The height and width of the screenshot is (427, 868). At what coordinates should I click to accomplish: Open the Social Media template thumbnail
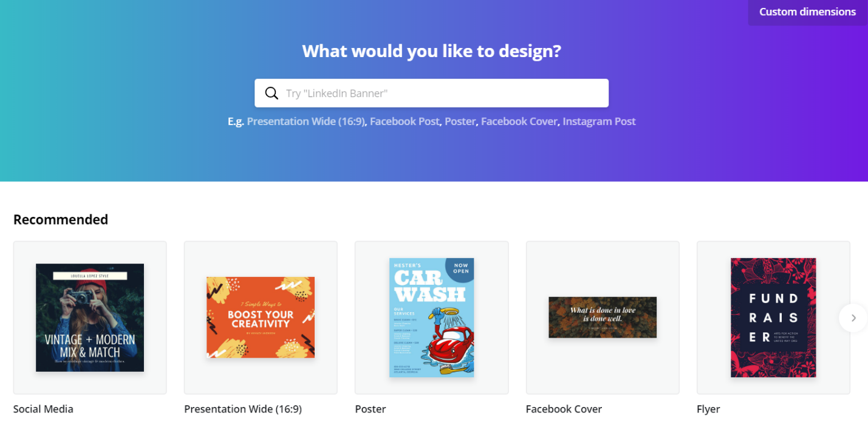click(90, 318)
